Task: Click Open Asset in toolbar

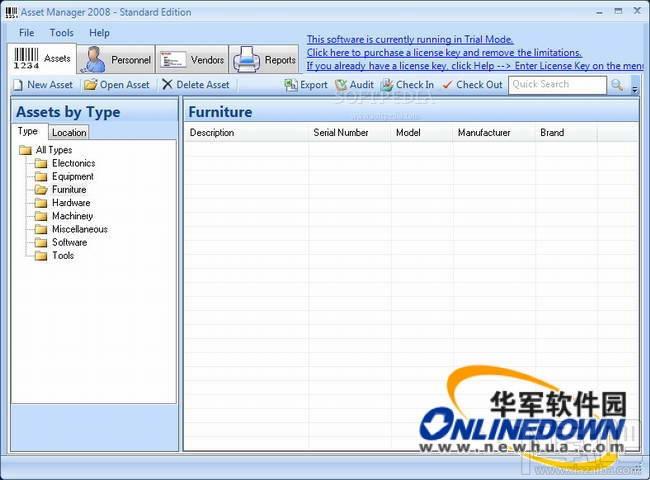Action: coord(116,85)
